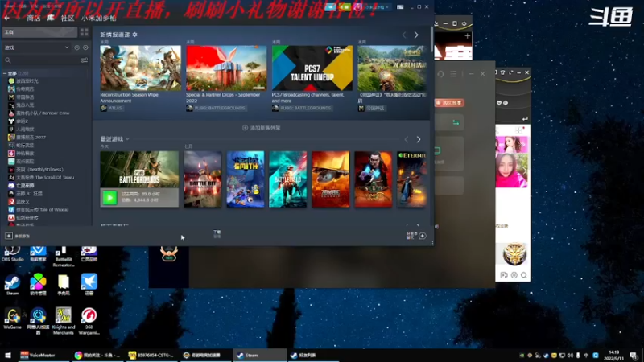The width and height of the screenshot is (644, 362).
Task: Click the recent activity clock icon in sidebar
Action: coord(76,47)
